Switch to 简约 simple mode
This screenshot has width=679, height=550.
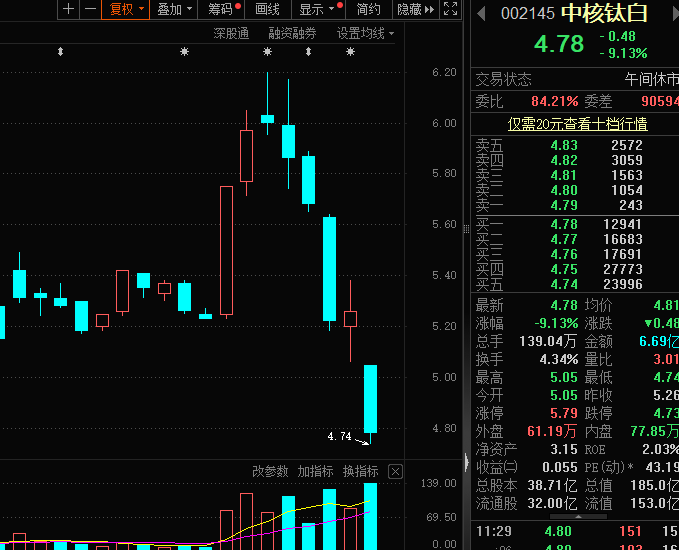coord(369,9)
